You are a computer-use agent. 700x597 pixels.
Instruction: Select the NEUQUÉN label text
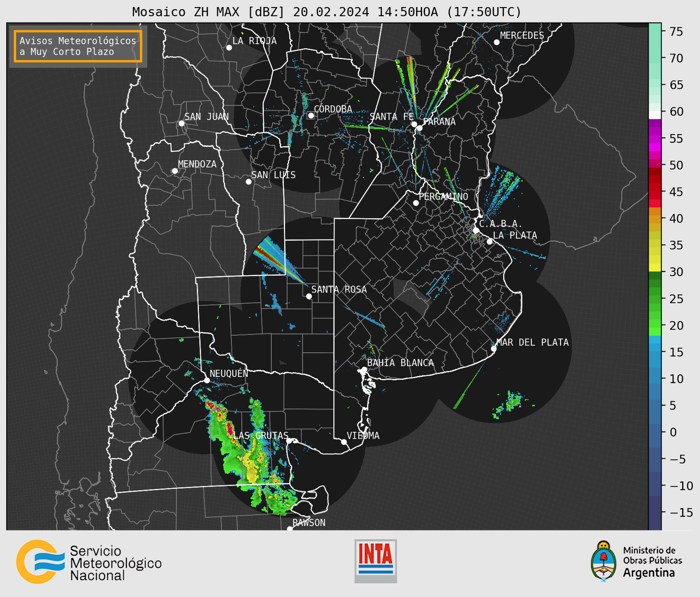[229, 374]
